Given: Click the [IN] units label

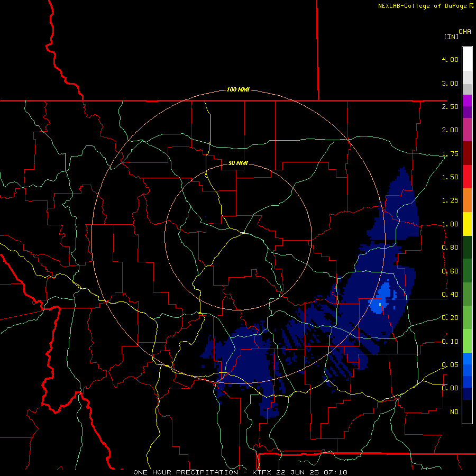Looking at the screenshot, I should (x=451, y=36).
